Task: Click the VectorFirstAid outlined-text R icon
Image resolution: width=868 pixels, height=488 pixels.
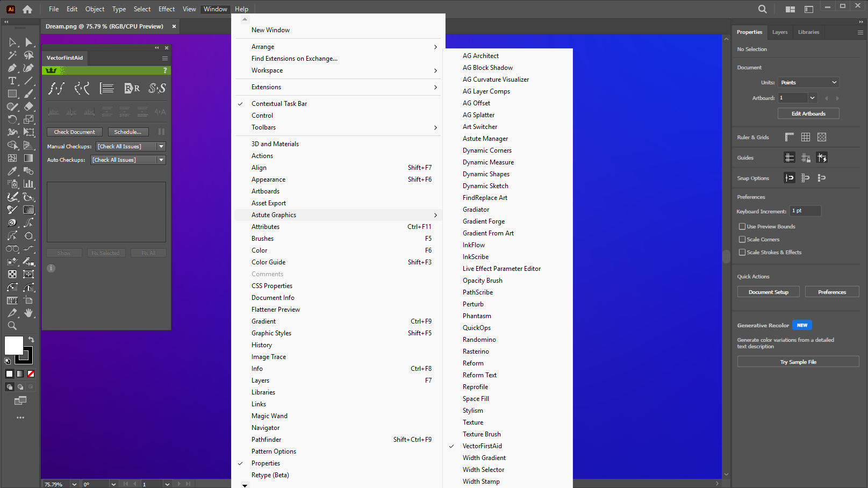Action: point(132,88)
